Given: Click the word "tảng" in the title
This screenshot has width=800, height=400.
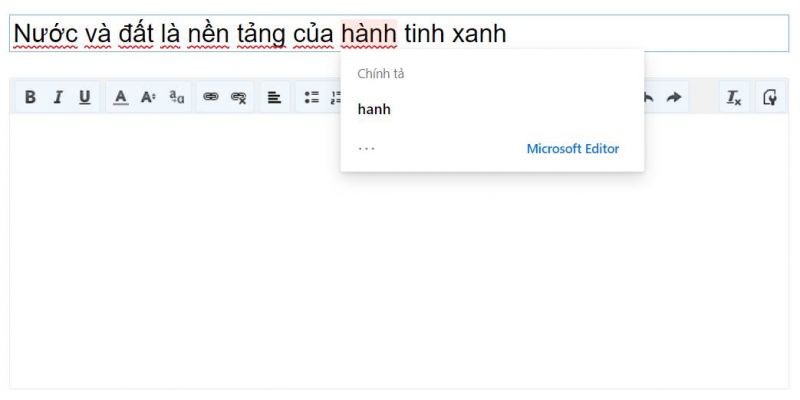Looking at the screenshot, I should point(261,35).
